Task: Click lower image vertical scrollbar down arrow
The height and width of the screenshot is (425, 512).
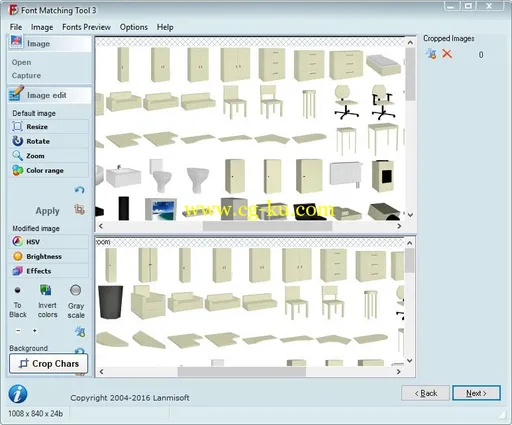Action: (x=410, y=361)
